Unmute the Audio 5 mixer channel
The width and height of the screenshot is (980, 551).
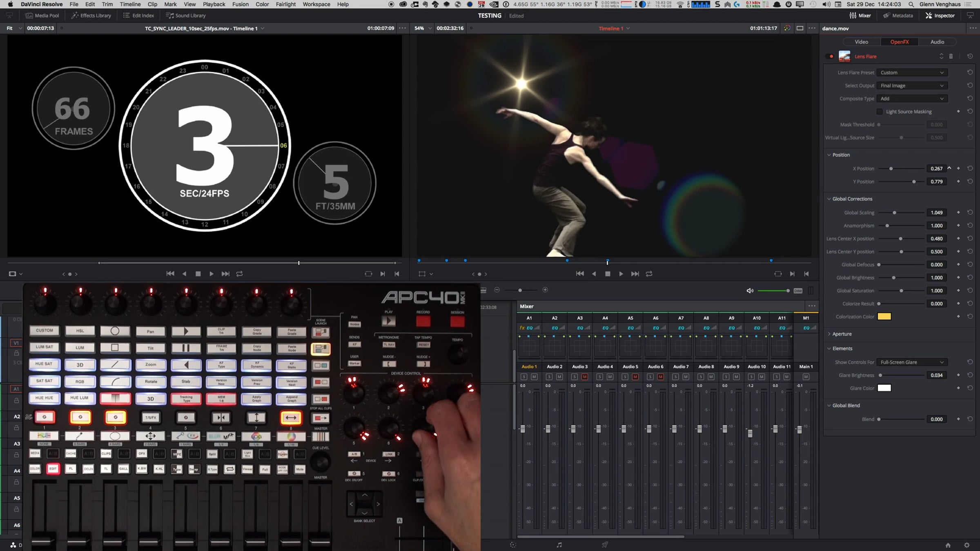click(x=635, y=377)
